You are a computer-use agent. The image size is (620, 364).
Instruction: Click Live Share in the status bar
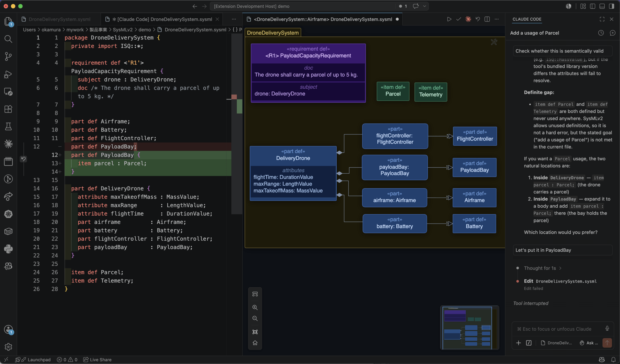click(97, 360)
